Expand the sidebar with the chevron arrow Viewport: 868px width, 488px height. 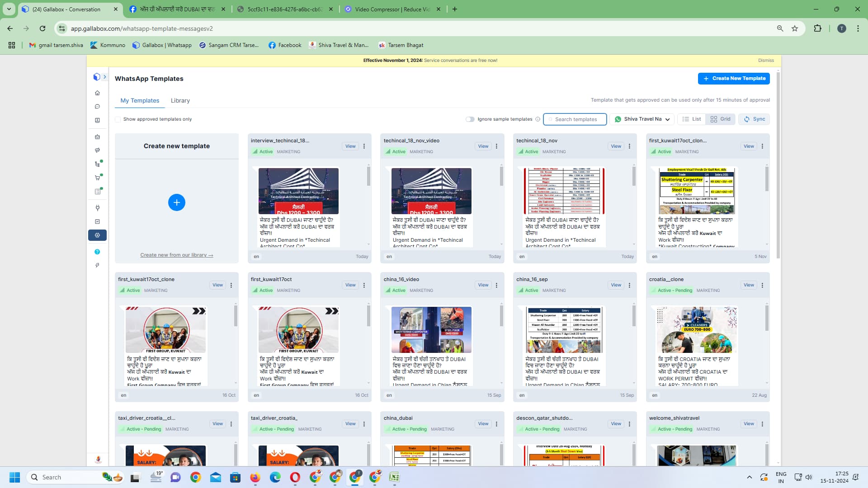[x=105, y=77]
